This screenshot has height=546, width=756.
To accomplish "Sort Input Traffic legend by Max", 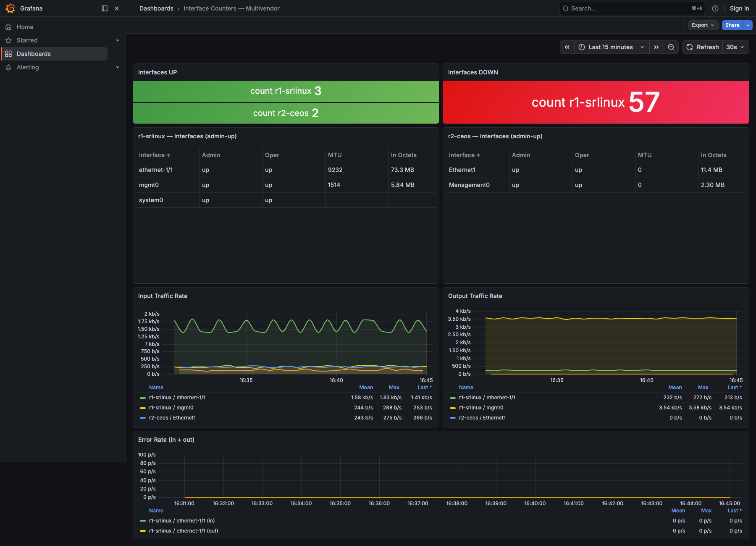I will tap(394, 388).
